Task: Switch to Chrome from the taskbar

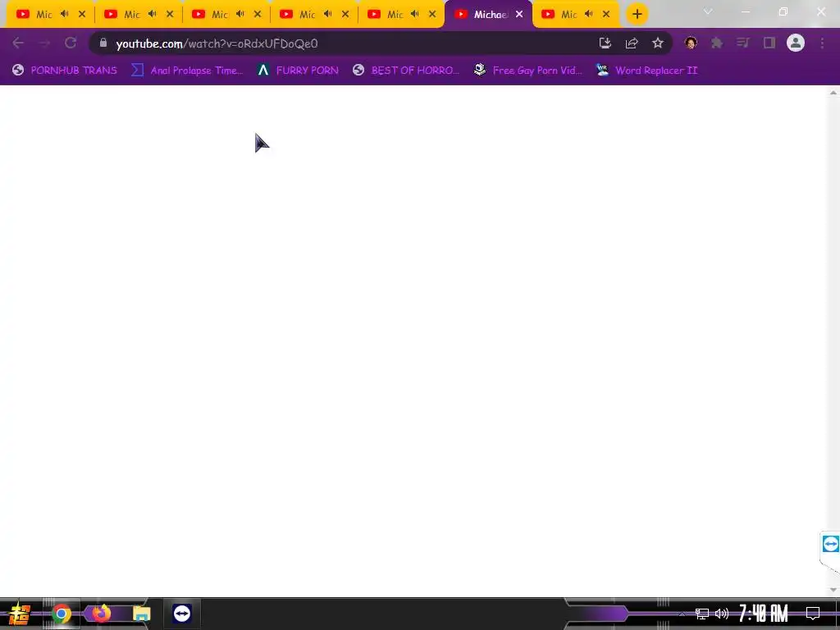Action: click(62, 614)
